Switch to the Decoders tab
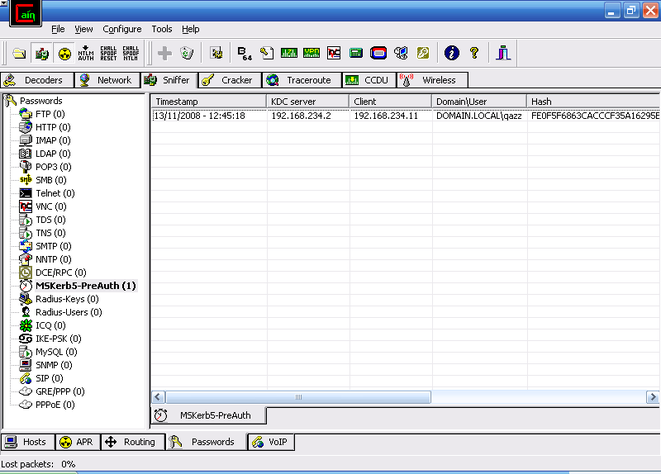Image resolution: width=661 pixels, height=474 pixels. click(37, 80)
